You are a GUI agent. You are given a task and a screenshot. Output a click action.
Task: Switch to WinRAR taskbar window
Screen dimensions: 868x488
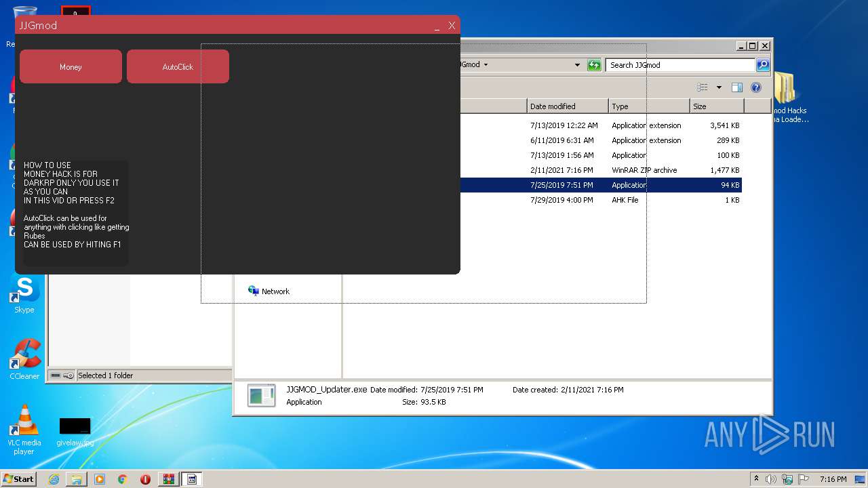(x=168, y=479)
